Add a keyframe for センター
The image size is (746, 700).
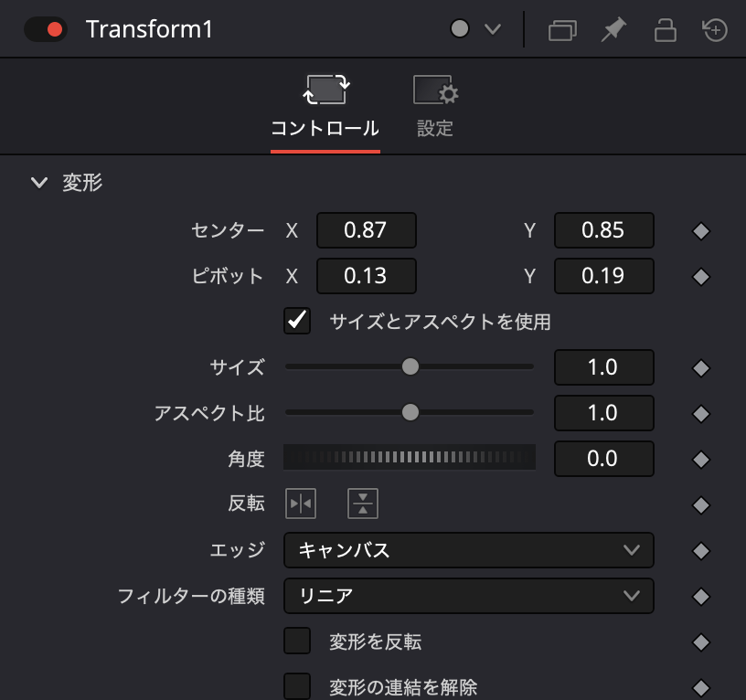(701, 230)
